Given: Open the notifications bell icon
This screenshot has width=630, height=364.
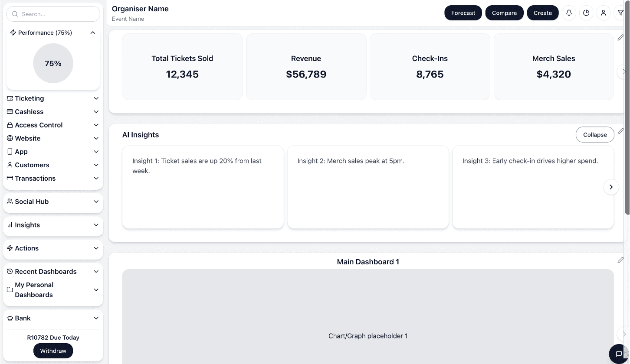Looking at the screenshot, I should tap(569, 13).
